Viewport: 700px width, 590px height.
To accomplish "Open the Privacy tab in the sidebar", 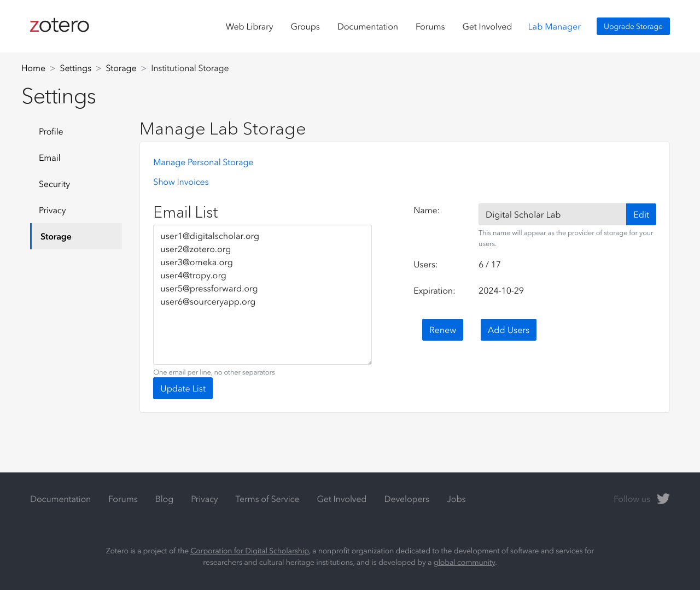I will point(76,210).
